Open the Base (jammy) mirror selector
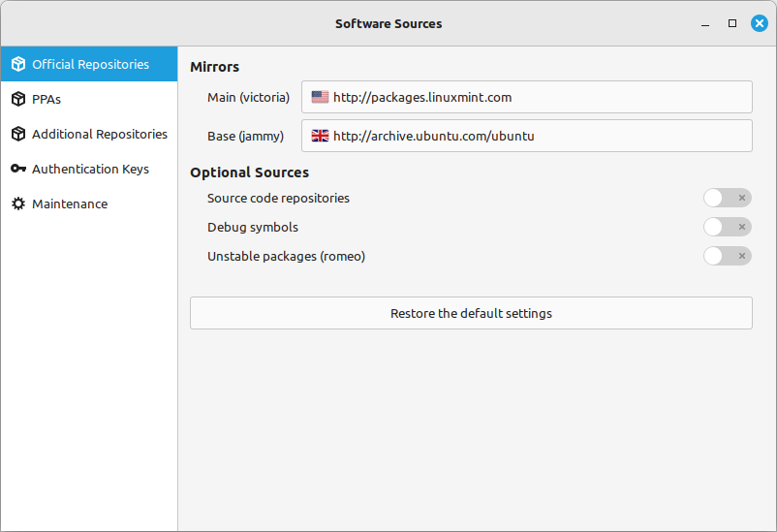Image resolution: width=777 pixels, height=532 pixels. 526,137
